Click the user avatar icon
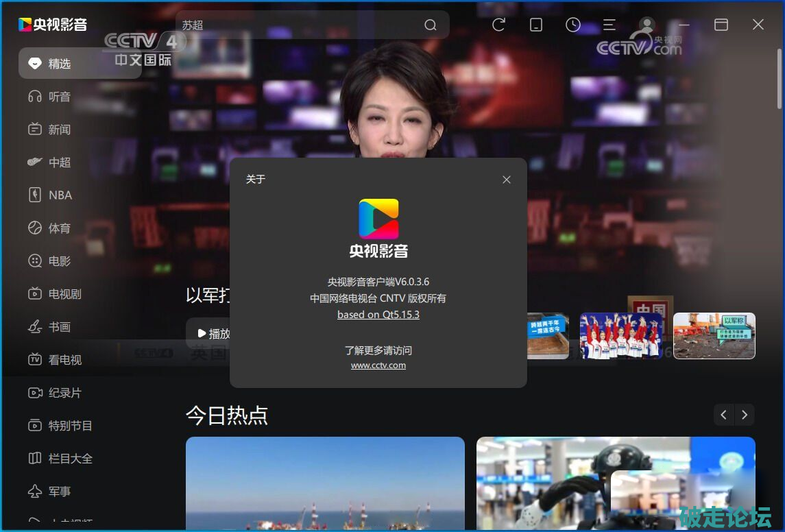This screenshot has height=532, width=785. [x=647, y=25]
